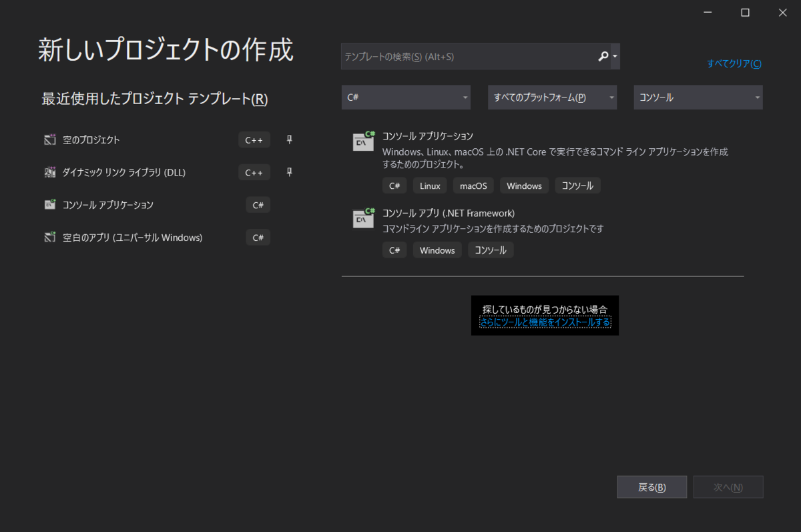Click C# badge beside 空白のアプリ

click(258, 237)
